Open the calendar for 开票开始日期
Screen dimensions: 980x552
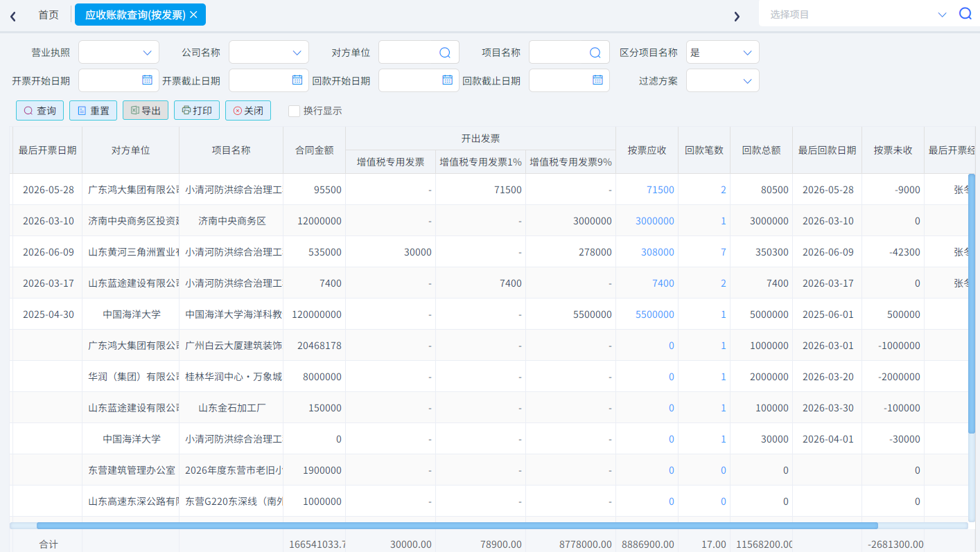[x=147, y=80]
